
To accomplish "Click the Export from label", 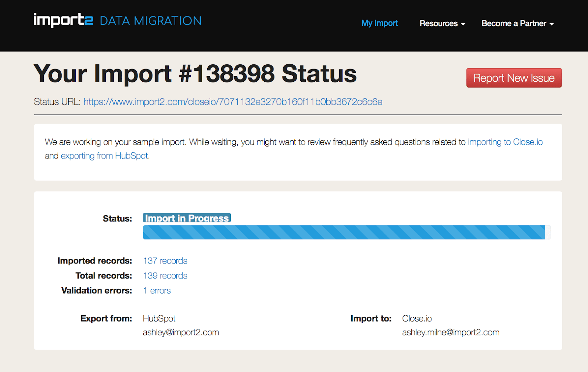I will click(x=106, y=318).
